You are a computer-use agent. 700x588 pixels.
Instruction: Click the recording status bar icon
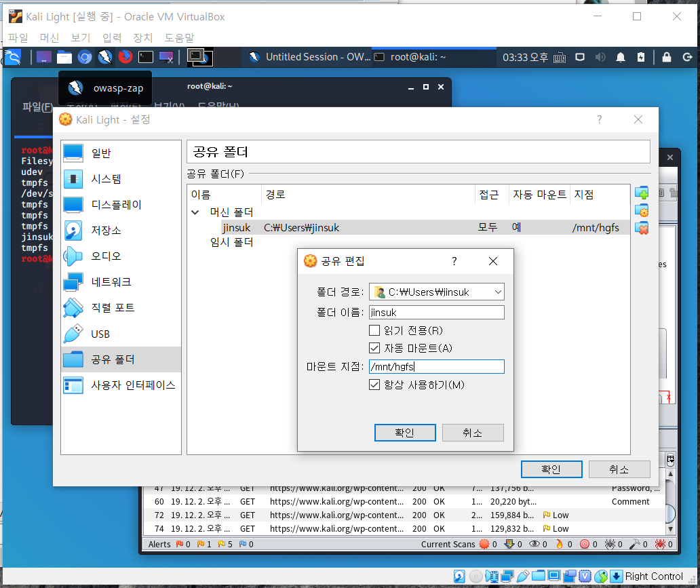point(570,576)
